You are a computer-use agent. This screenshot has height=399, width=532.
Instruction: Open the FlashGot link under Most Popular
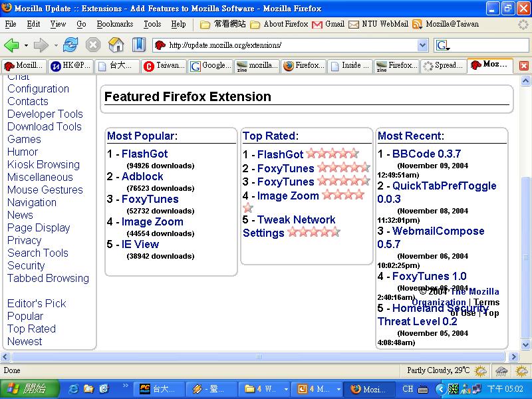pos(144,154)
